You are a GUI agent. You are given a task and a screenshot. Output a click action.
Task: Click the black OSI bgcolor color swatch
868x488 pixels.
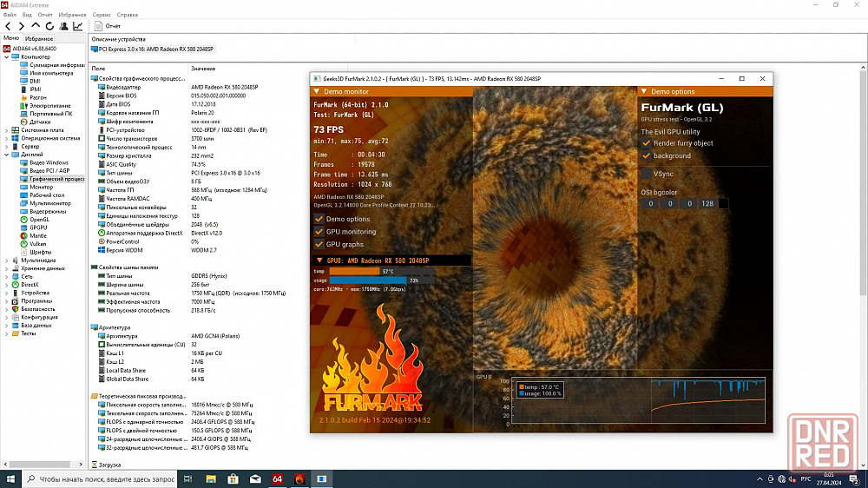pyautogui.click(x=723, y=204)
